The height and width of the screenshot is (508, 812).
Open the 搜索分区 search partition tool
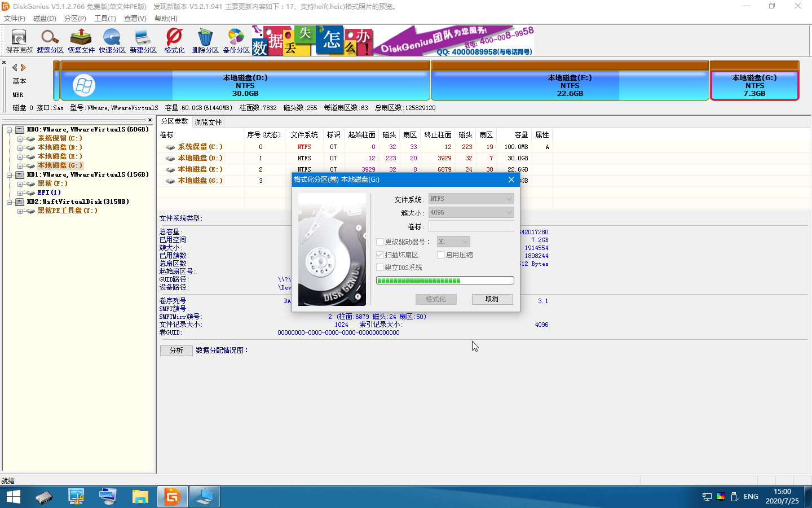(50, 41)
